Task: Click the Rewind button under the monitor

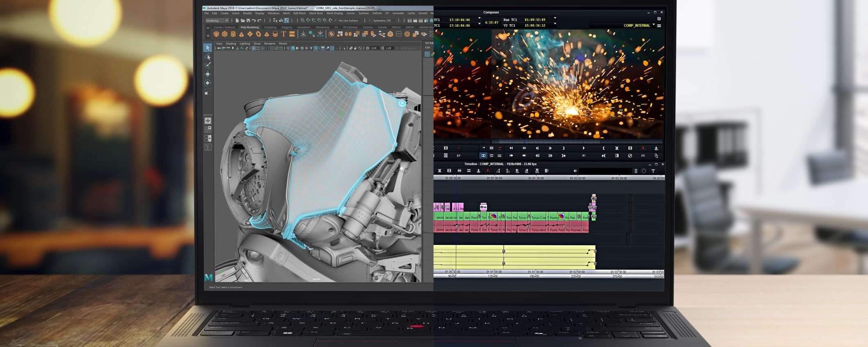Action: [511, 148]
